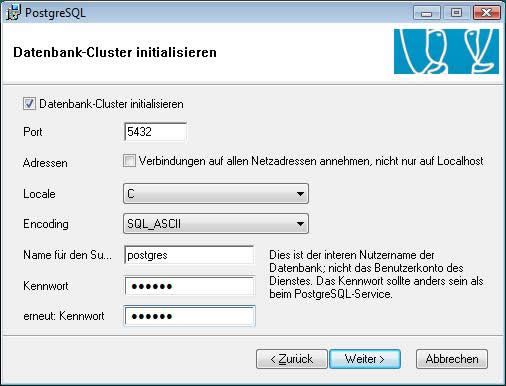
Task: Click the Port field containing 5432
Action: tap(155, 132)
